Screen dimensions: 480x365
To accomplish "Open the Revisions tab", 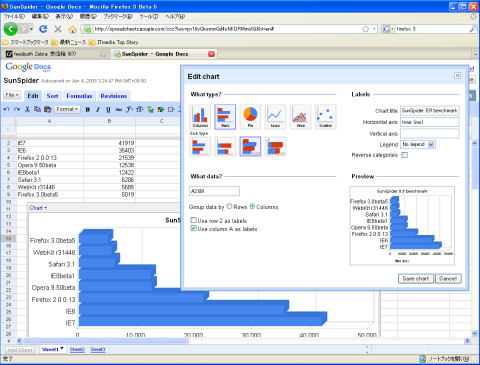I will pyautogui.click(x=114, y=96).
